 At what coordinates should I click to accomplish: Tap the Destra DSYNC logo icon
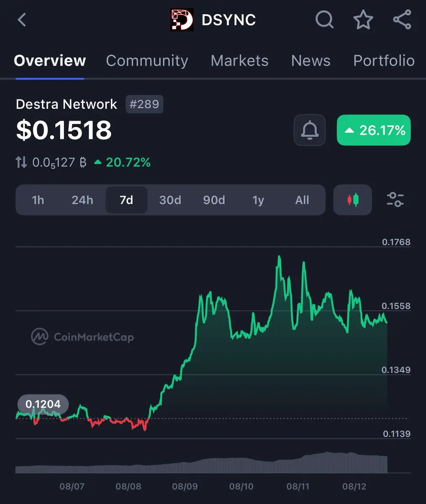181,20
